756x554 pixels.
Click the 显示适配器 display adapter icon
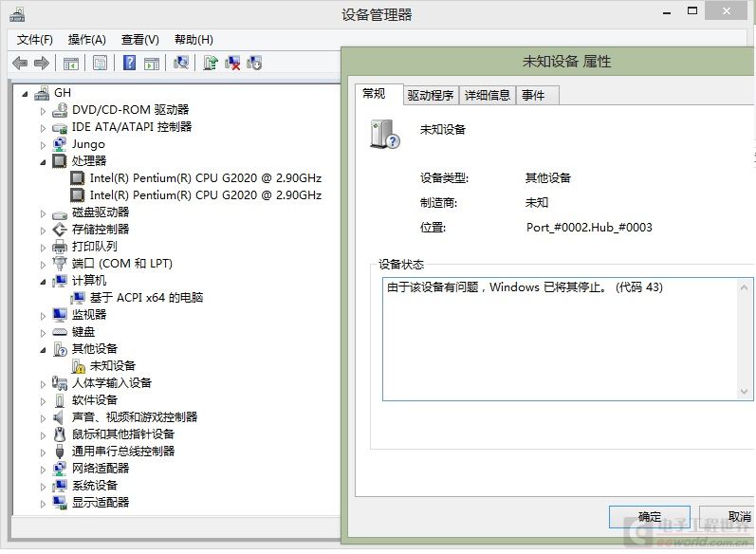coord(60,503)
